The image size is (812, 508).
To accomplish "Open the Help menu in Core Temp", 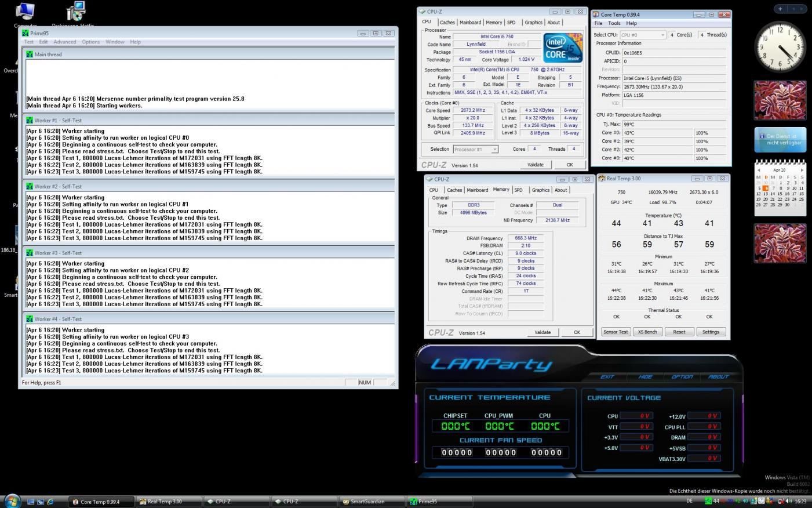I will [x=631, y=23].
